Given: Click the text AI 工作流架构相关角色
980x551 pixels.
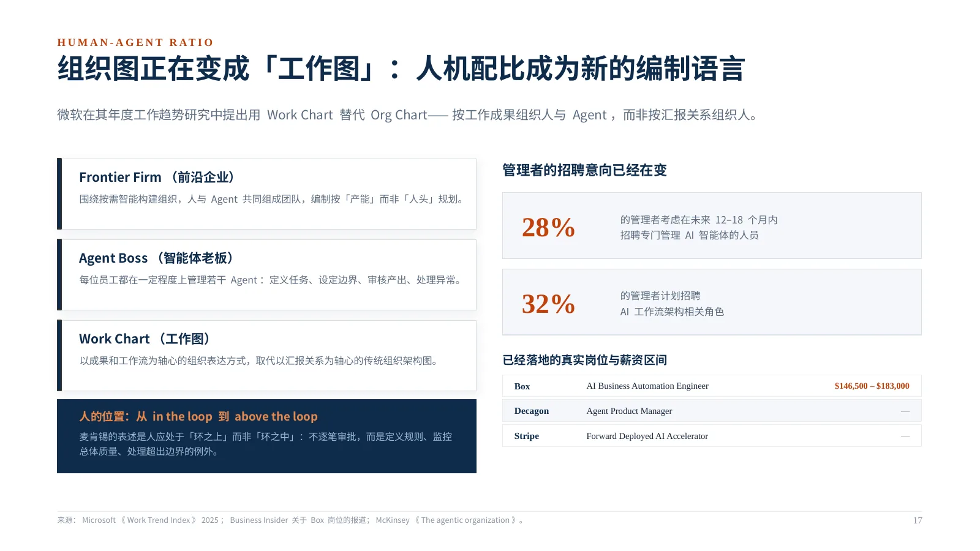Looking at the screenshot, I should [672, 312].
